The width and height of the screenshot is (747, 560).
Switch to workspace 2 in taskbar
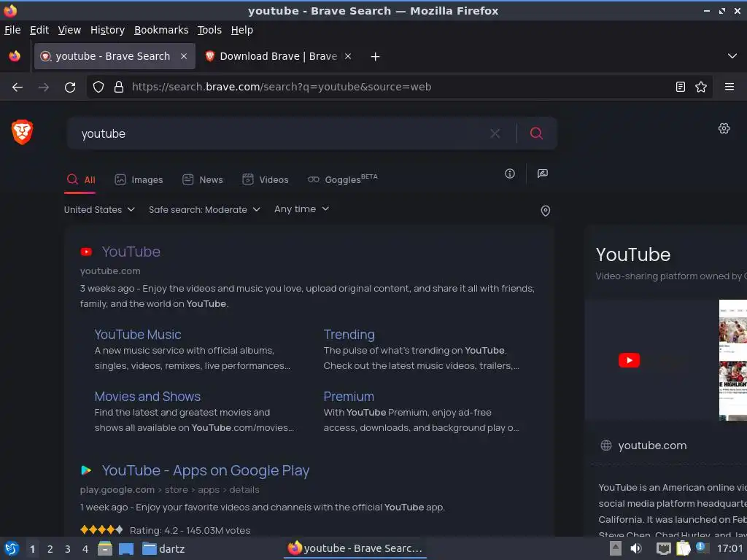(x=50, y=549)
